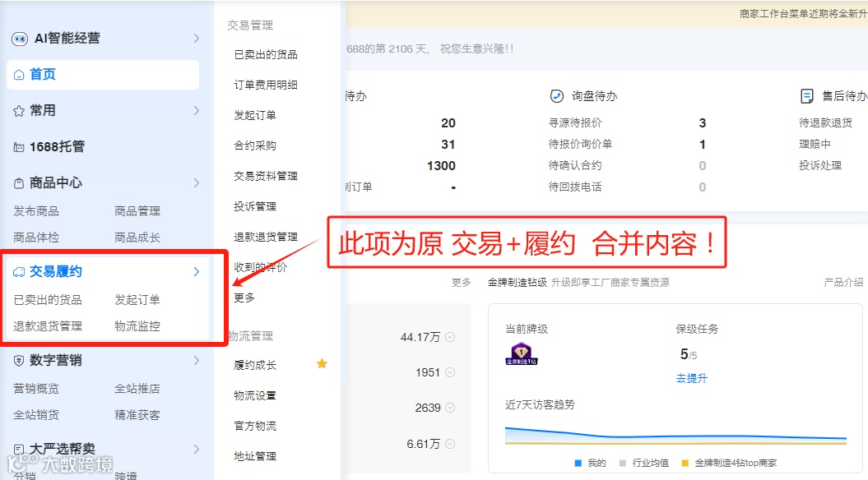This screenshot has width=868, height=480.
Task: Open 物流监控 under 交易履约
Action: tap(137, 326)
